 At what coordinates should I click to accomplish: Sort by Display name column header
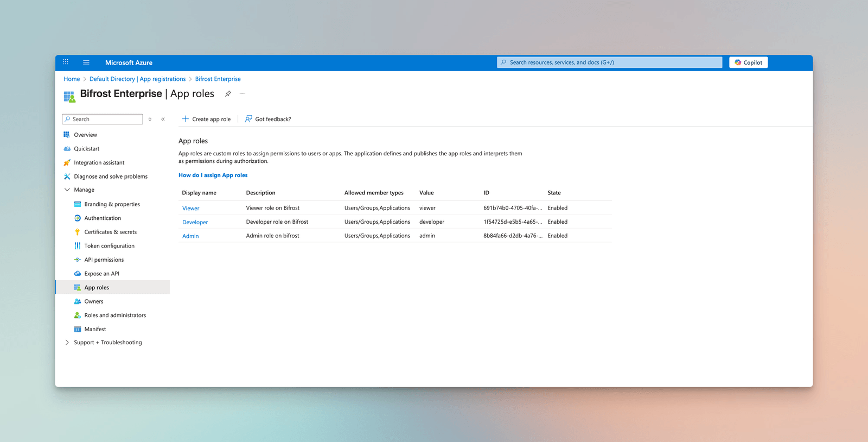pos(199,193)
